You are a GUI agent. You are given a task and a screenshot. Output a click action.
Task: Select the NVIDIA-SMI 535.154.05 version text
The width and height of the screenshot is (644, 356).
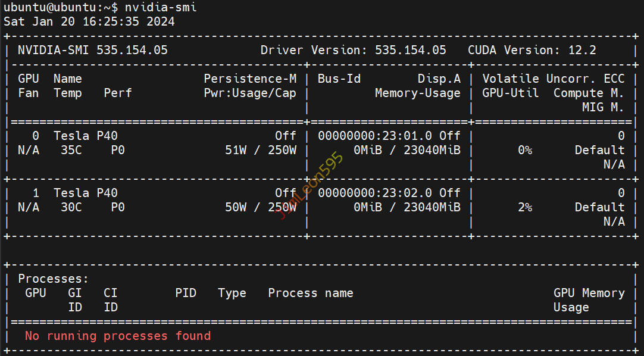coord(92,50)
